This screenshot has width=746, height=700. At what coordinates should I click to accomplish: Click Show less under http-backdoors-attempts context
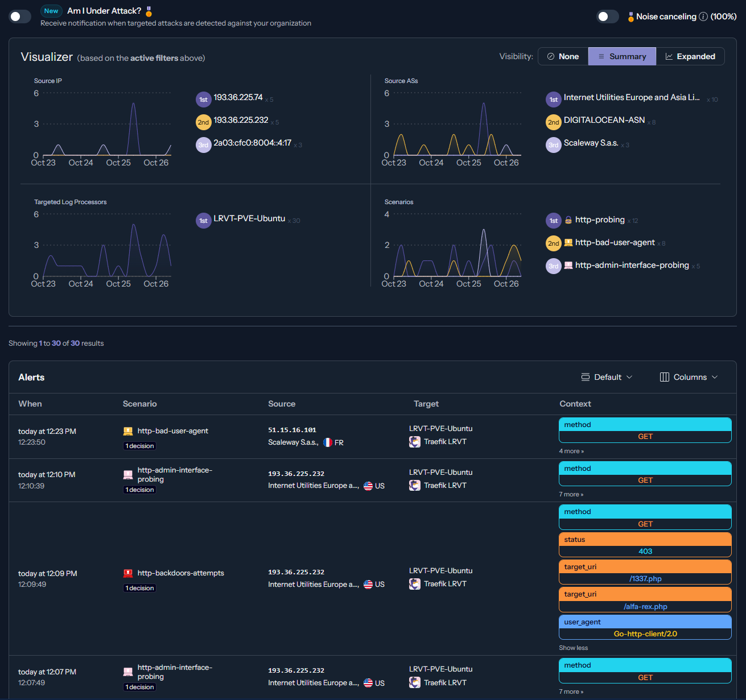coord(573,648)
